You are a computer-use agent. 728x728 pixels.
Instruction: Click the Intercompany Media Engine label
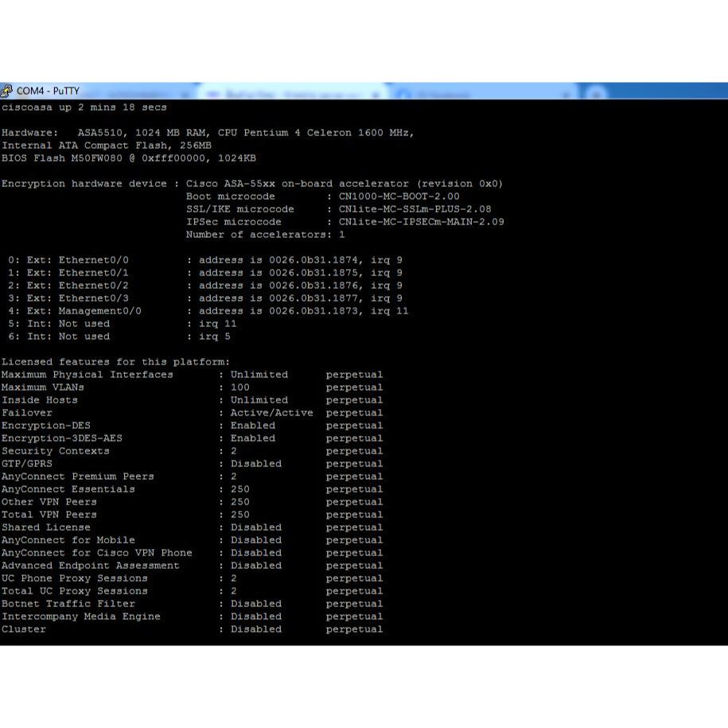pyautogui.click(x=80, y=617)
